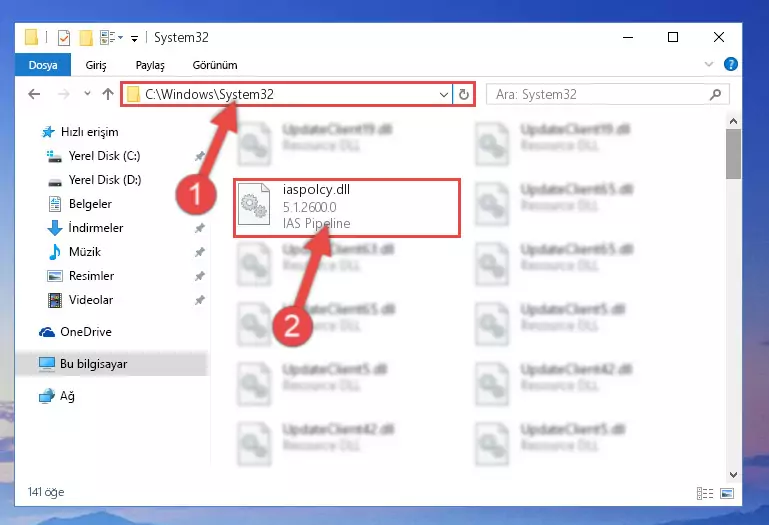Refresh the System32 folder view
Screen dimensions: 769x525
pyautogui.click(x=463, y=94)
